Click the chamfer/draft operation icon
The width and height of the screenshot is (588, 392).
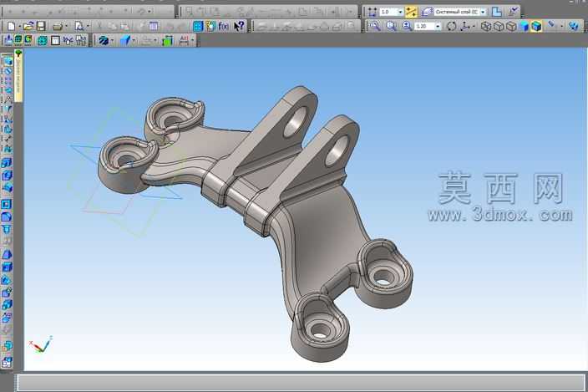7,254
